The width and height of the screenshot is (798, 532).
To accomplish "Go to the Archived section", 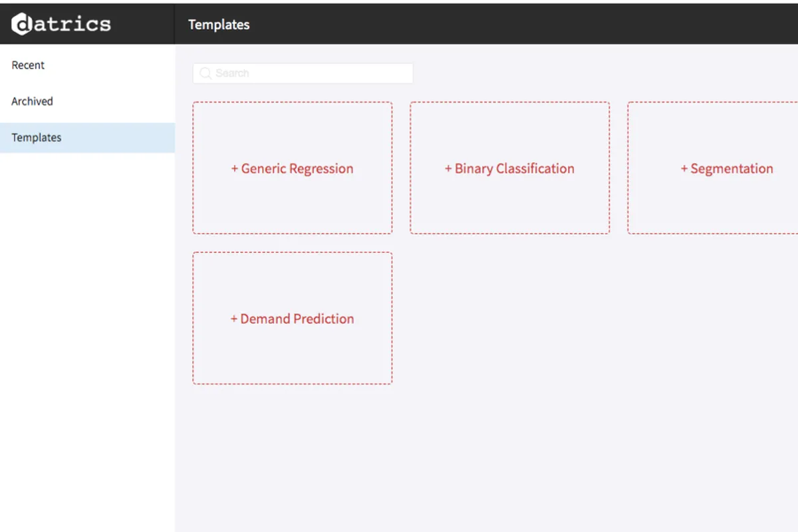I will (32, 101).
